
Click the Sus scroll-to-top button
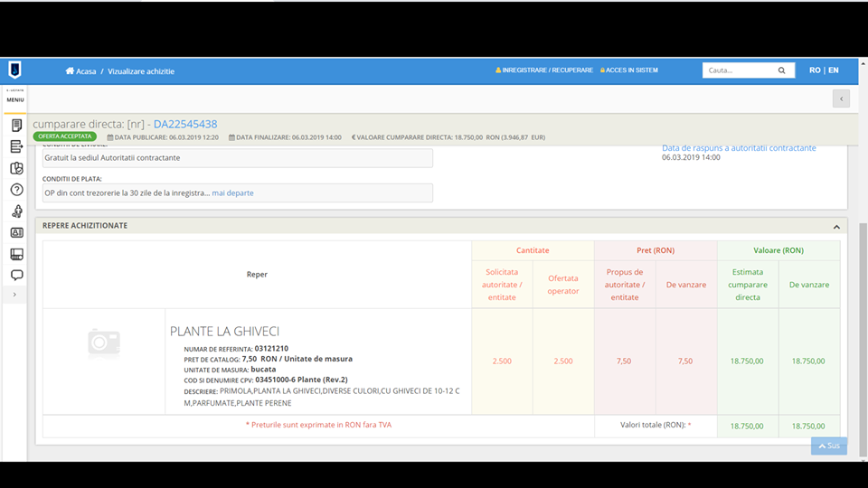[x=829, y=446]
